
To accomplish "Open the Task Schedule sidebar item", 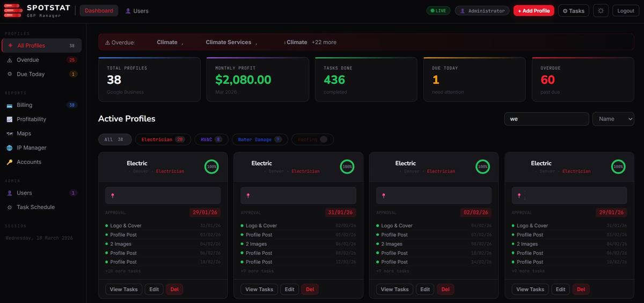I will (x=41, y=207).
